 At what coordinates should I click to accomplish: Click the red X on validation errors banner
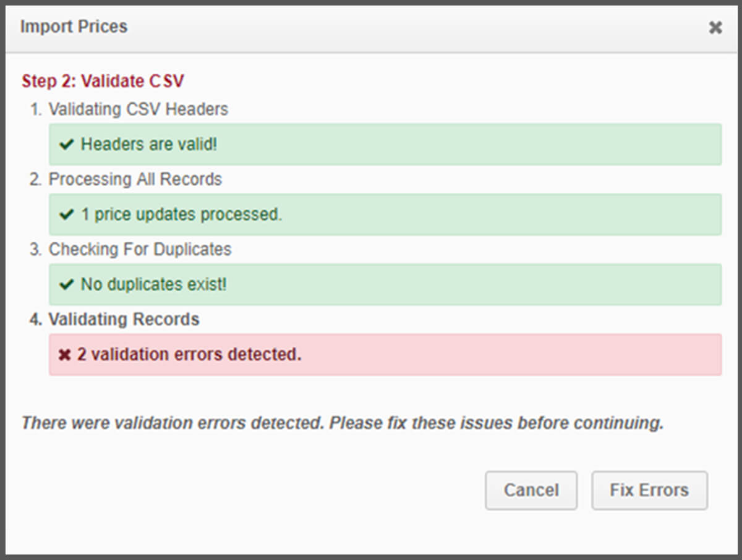click(x=65, y=354)
